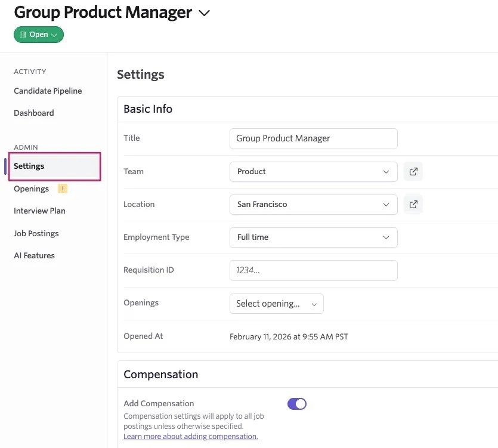Open the Select opening dropdown

pyautogui.click(x=276, y=304)
